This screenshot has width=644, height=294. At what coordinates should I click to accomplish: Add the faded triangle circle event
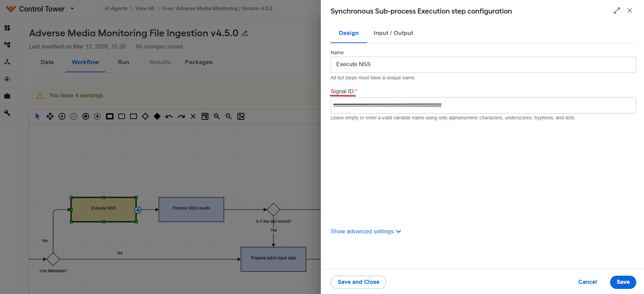pyautogui.click(x=74, y=116)
